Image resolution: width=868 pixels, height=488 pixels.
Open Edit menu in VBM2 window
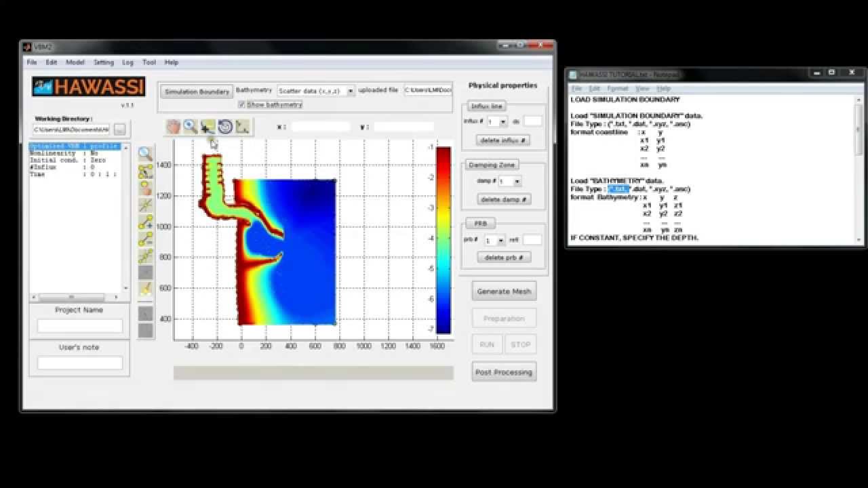(52, 62)
